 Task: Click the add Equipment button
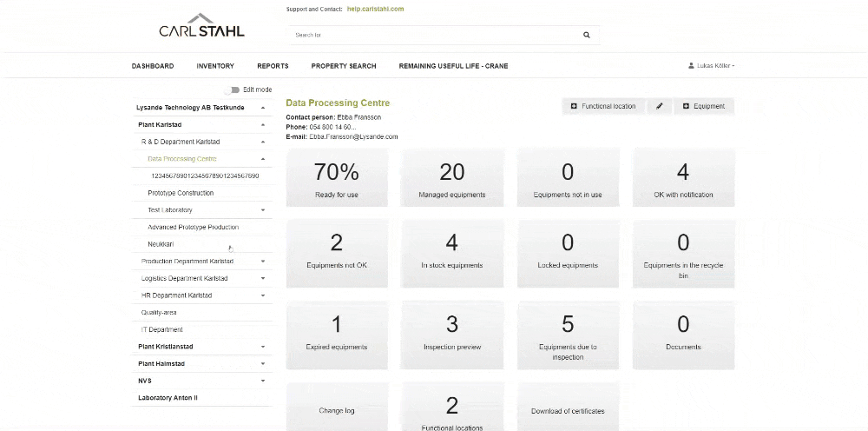(704, 106)
